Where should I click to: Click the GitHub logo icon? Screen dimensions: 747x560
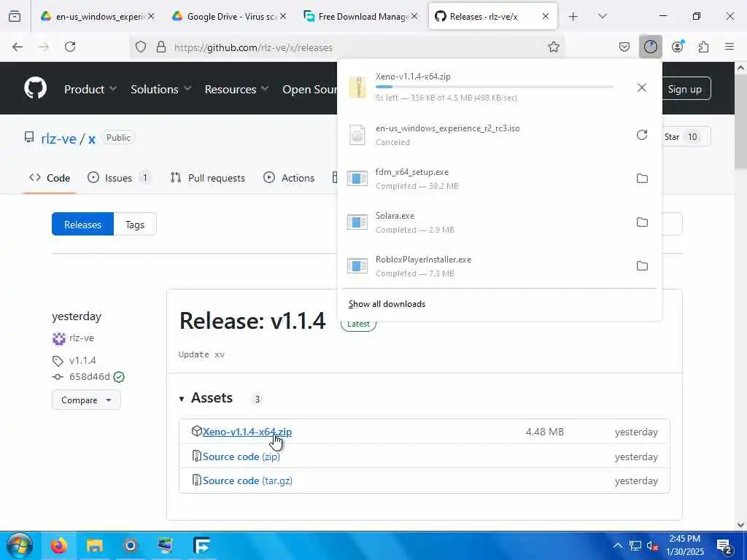pyautogui.click(x=35, y=88)
